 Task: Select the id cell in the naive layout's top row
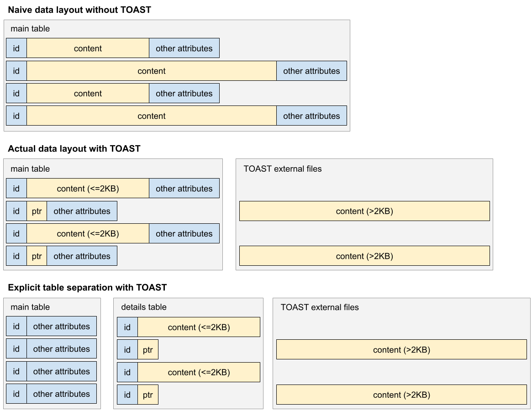[x=16, y=48]
